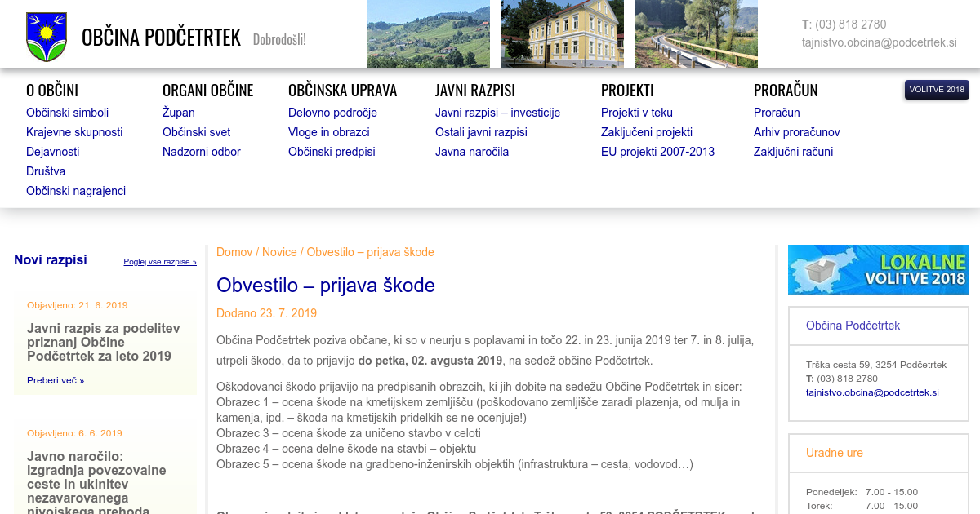This screenshot has height=514, width=980.
Task: Click Preberi več under the first razpis
Action: pos(55,380)
